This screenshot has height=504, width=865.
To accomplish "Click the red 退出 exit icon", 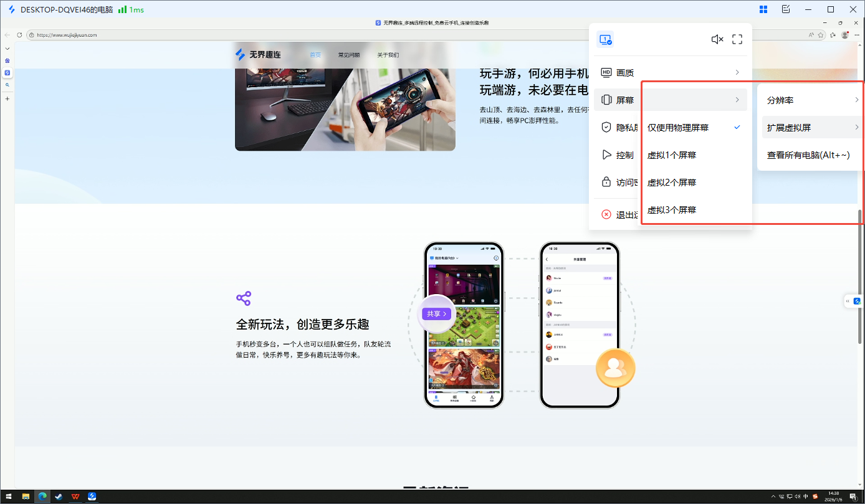I will (x=605, y=214).
